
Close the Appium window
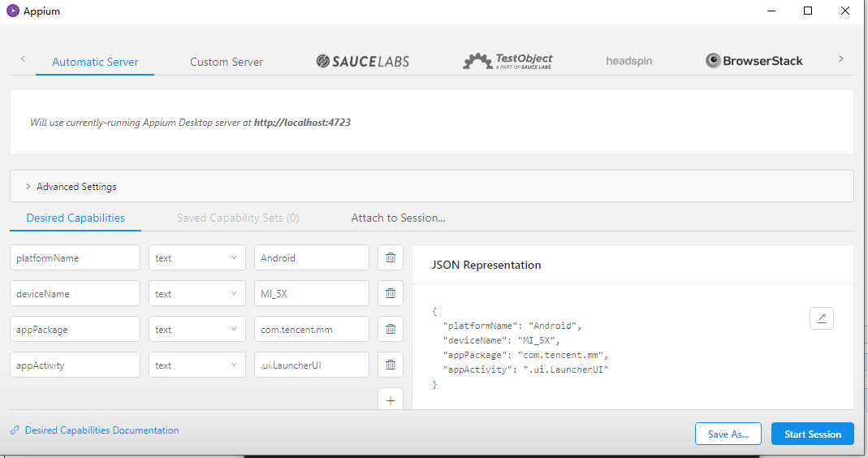pos(844,11)
